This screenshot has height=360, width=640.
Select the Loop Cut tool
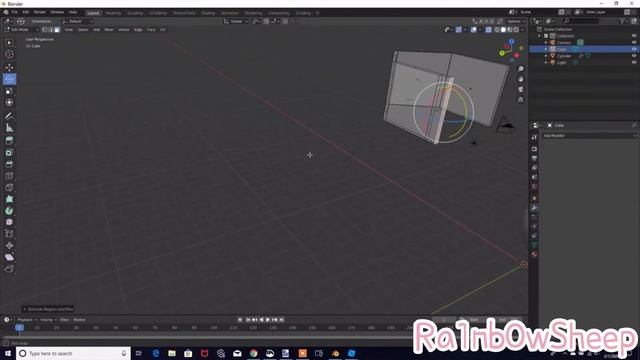coord(9,176)
